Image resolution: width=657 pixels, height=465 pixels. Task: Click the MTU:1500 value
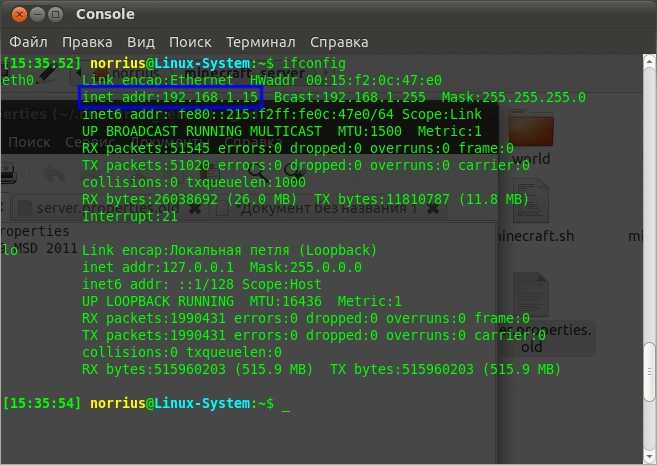point(370,131)
